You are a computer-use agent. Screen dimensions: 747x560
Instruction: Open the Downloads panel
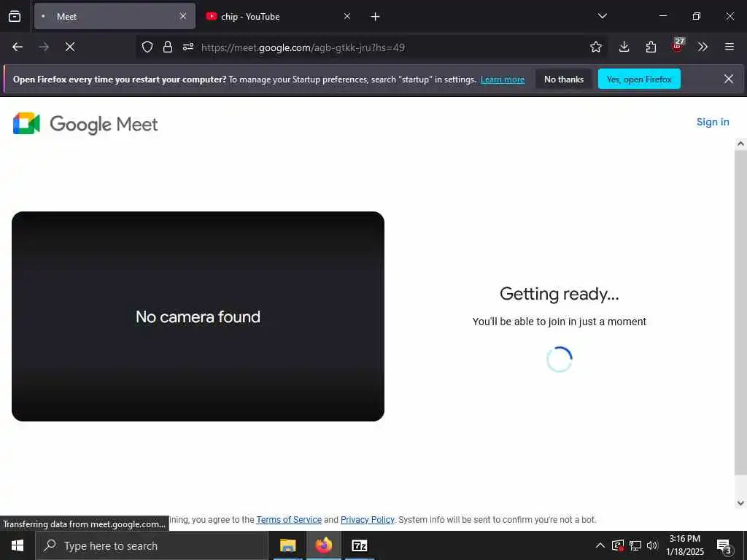pyautogui.click(x=624, y=47)
